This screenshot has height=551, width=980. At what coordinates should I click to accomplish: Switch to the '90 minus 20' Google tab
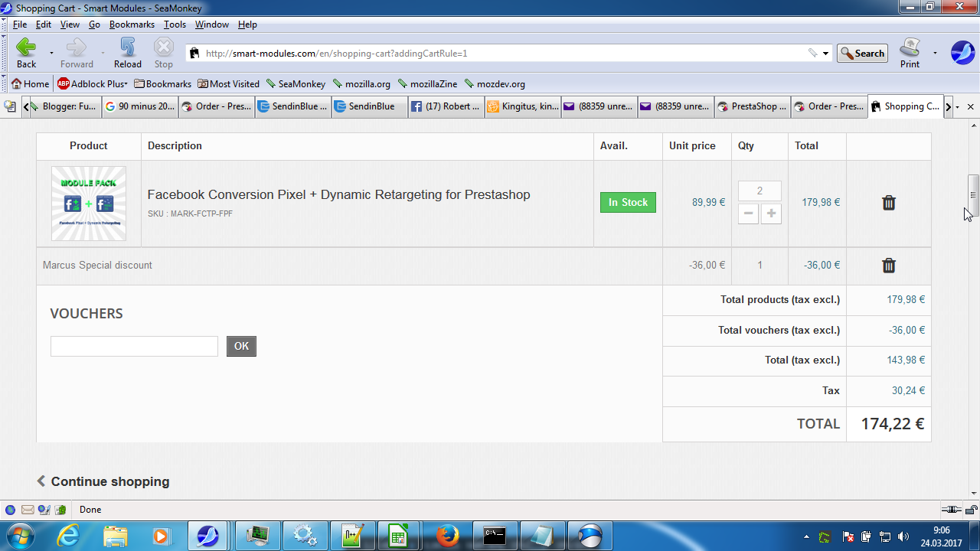click(139, 106)
